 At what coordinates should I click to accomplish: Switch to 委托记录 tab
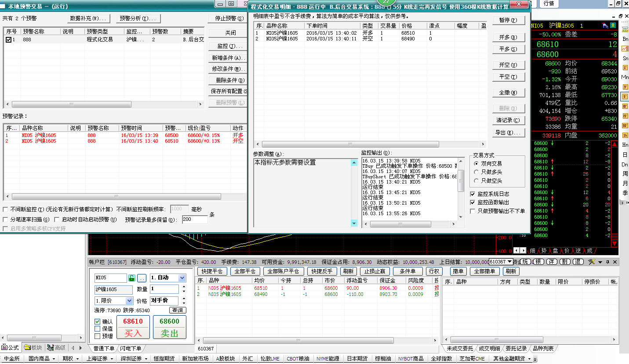[516, 348]
